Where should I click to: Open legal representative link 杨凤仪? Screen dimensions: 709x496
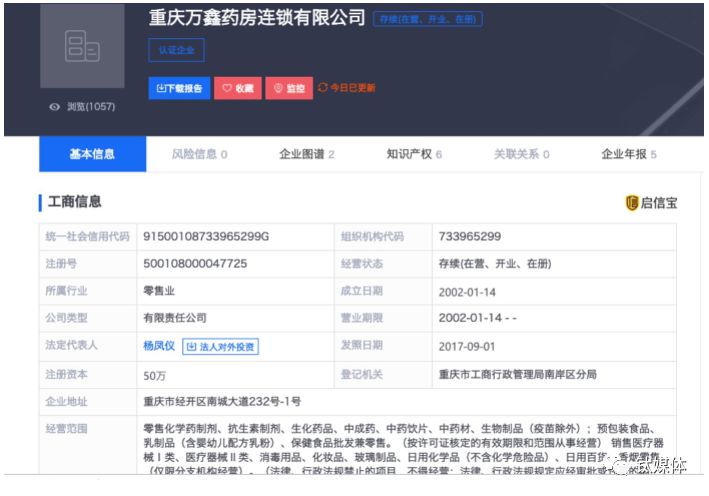159,346
